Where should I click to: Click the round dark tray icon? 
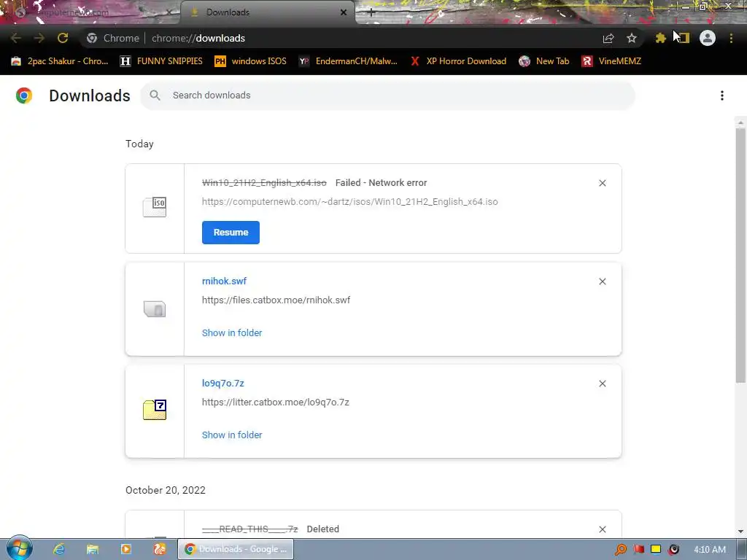click(x=673, y=550)
